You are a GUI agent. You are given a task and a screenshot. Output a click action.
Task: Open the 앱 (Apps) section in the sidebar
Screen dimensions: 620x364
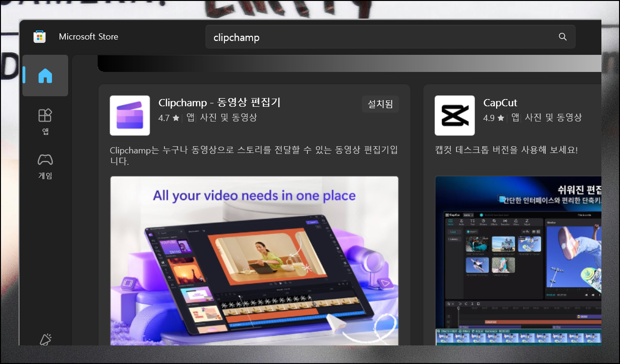(x=45, y=121)
